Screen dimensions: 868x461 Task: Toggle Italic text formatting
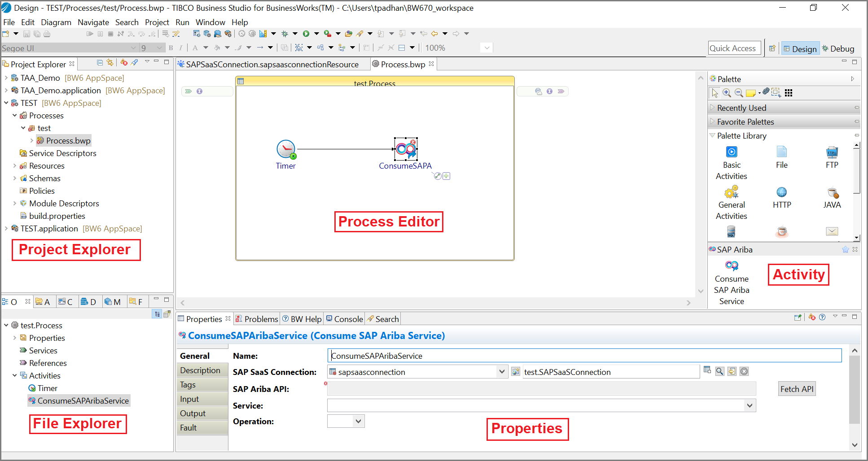coord(181,48)
